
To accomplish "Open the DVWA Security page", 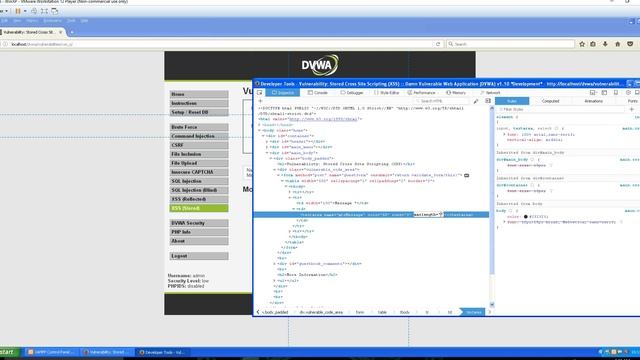I will coord(199,223).
